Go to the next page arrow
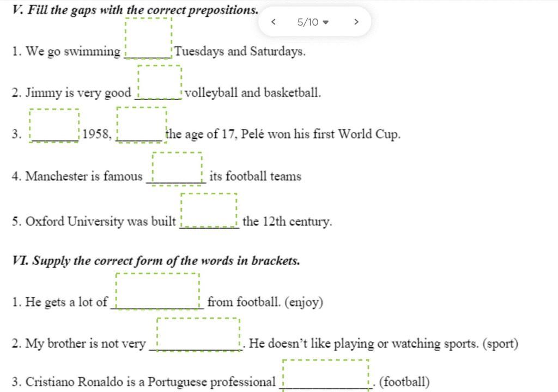 (x=356, y=22)
